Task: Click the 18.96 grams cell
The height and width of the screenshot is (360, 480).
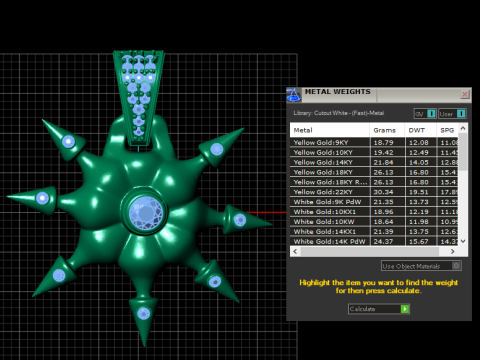Action: pyautogui.click(x=387, y=212)
